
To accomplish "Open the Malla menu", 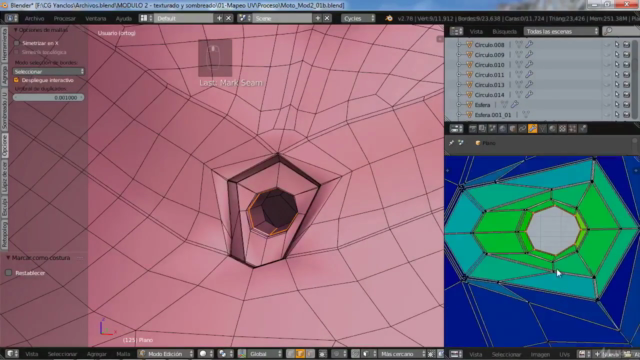I will pyautogui.click(x=123, y=354).
